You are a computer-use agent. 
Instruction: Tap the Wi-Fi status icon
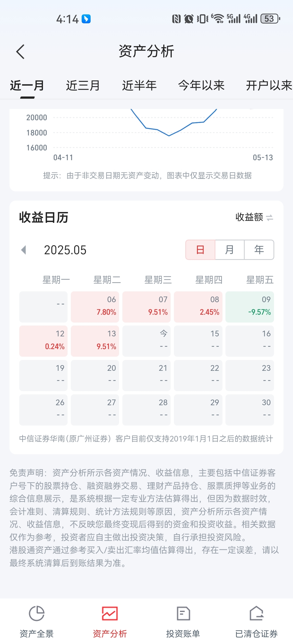217,18
